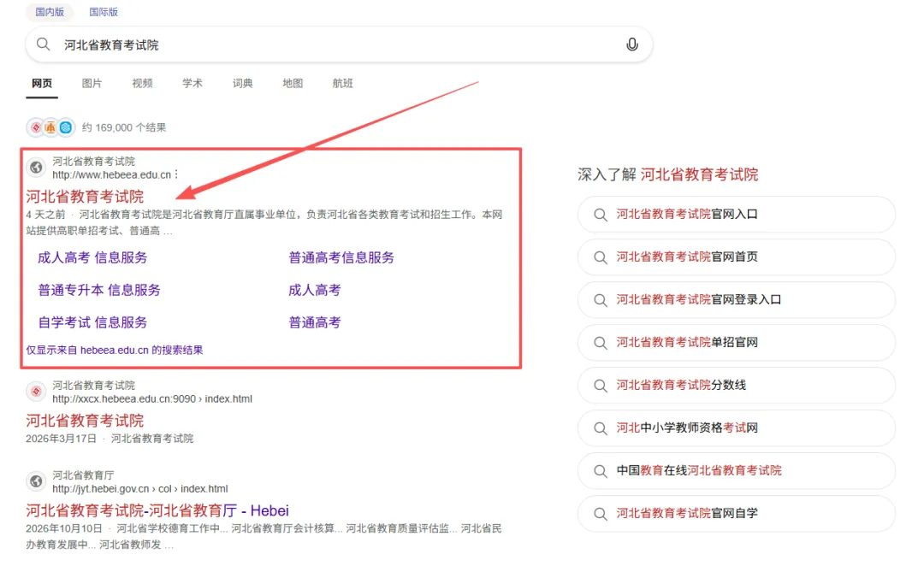
Task: Open the 成人高考 sitelink
Action: point(315,290)
